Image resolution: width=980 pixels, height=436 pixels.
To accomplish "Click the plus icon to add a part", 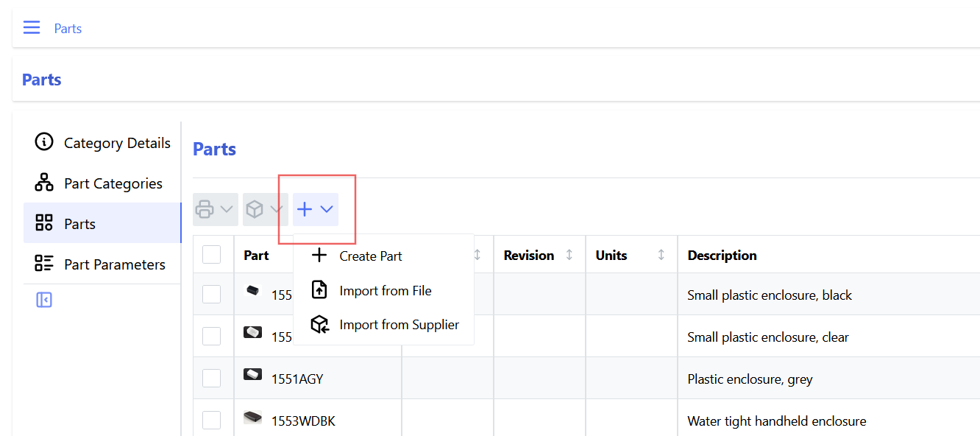I will pyautogui.click(x=304, y=209).
